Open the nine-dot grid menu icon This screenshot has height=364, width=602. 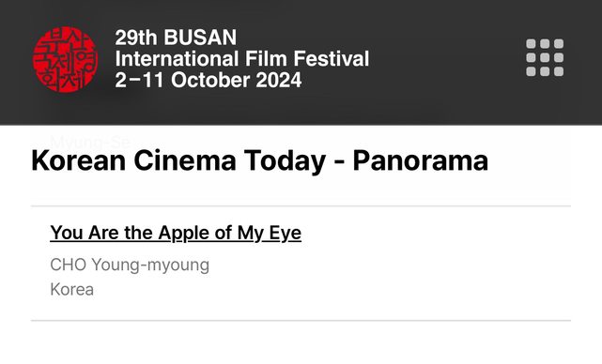click(545, 57)
